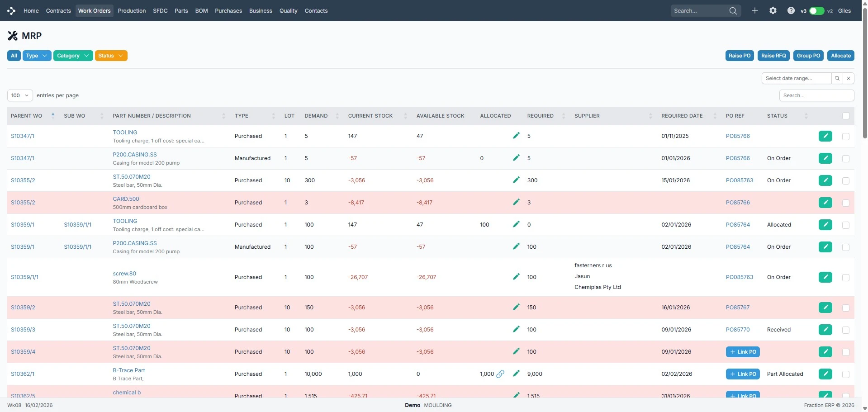This screenshot has height=412, width=868.
Task: Toggle the v3/v2 version switch
Action: 816,11
